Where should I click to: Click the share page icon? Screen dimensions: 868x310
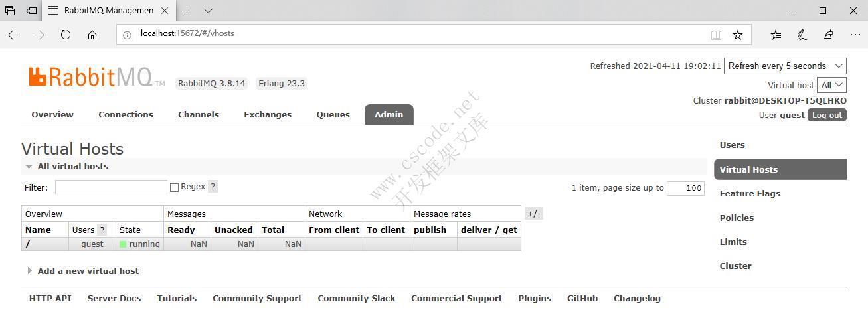pyautogui.click(x=828, y=35)
